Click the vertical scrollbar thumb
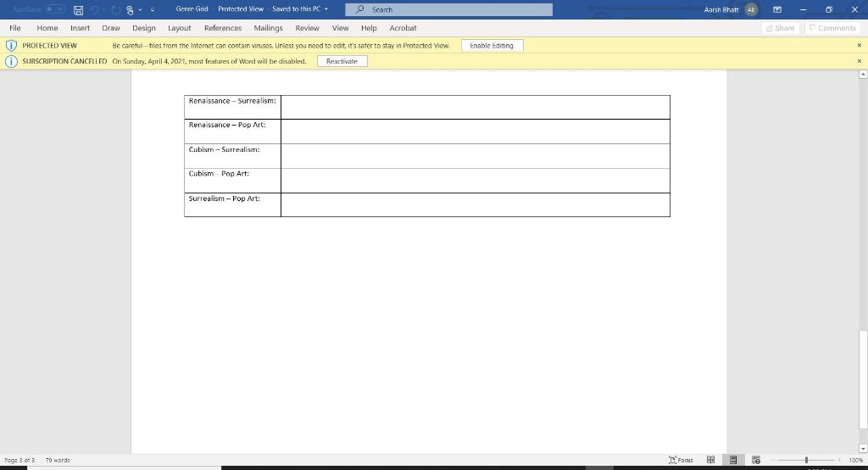The height and width of the screenshot is (470, 868). [x=863, y=380]
